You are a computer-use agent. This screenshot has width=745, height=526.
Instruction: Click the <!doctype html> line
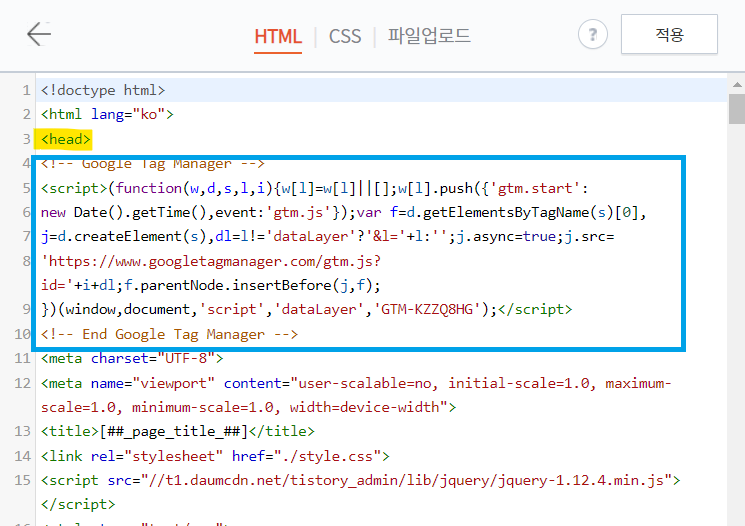pyautogui.click(x=103, y=90)
